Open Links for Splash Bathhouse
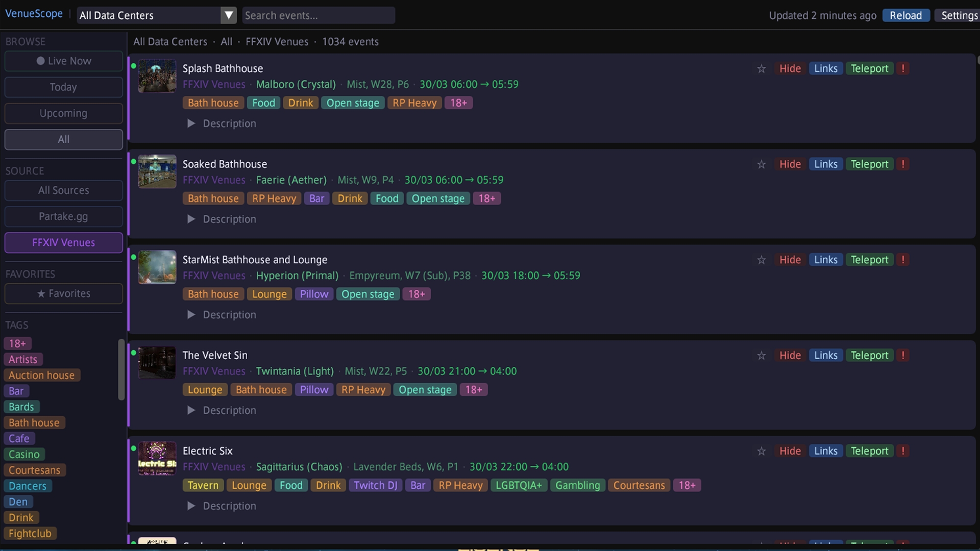The width and height of the screenshot is (980, 551). tap(825, 68)
